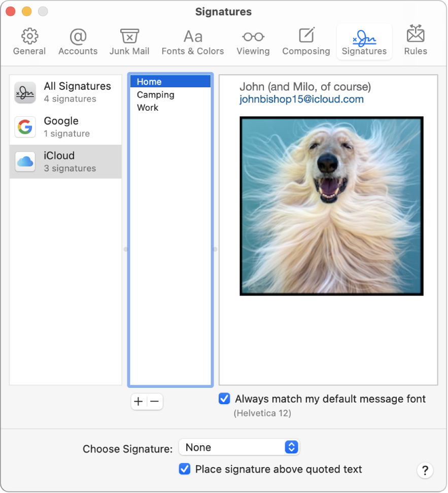Open the General preferences icon

tap(29, 42)
